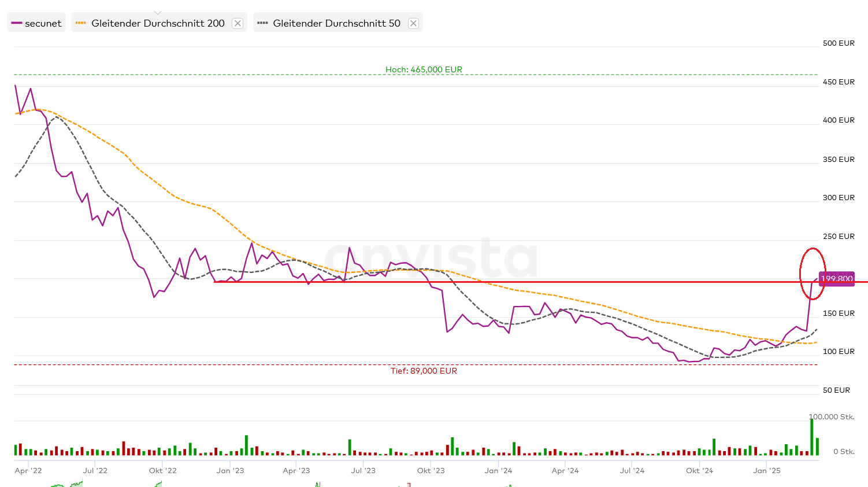Image resolution: width=868 pixels, height=487 pixels.
Task: Select the Jan '23 time axis marker
Action: tap(230, 470)
